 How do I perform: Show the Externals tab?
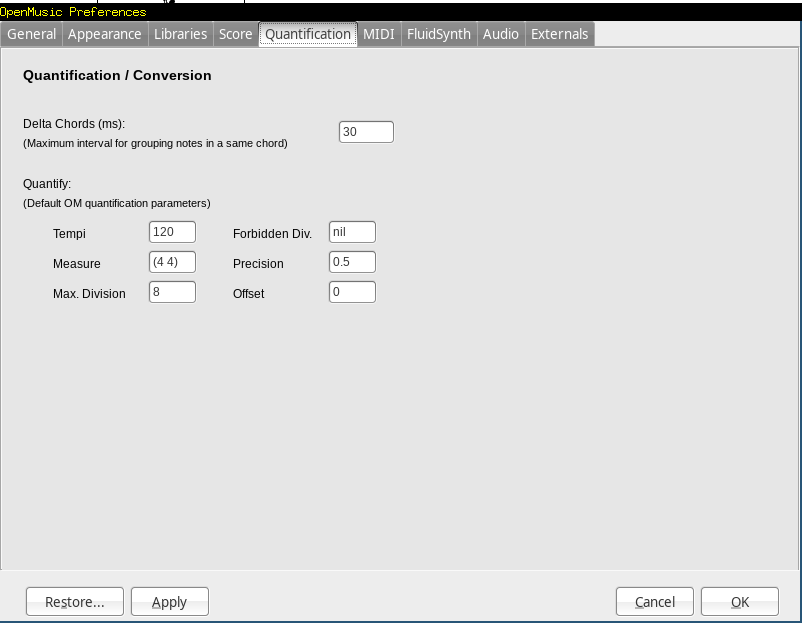[560, 34]
